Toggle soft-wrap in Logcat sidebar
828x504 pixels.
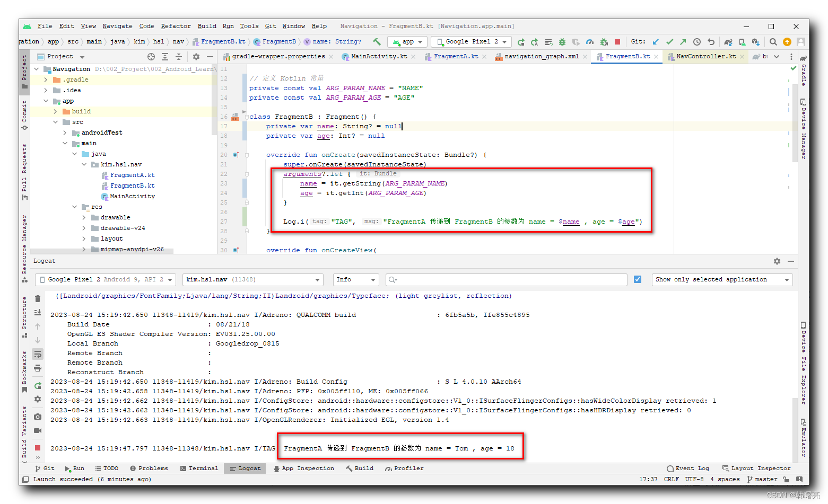pyautogui.click(x=38, y=354)
